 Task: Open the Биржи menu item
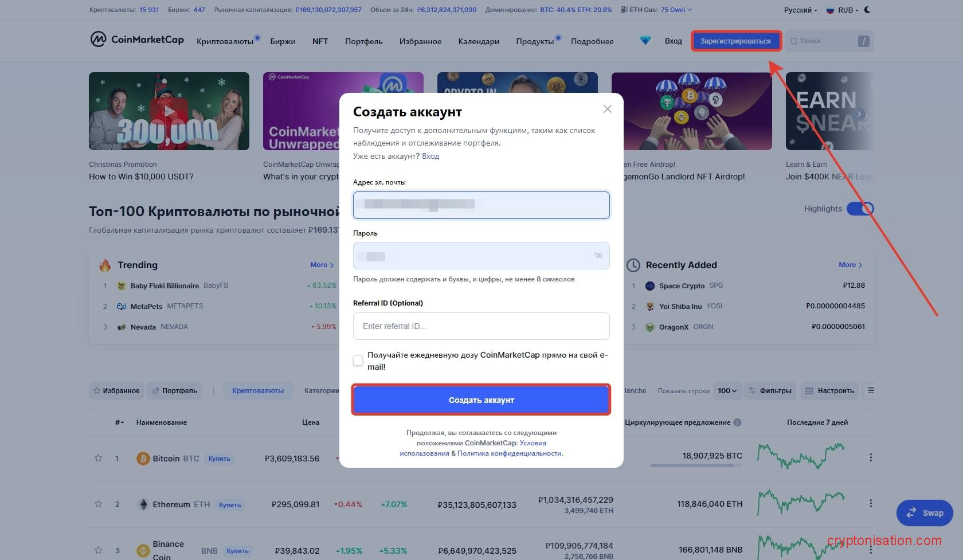283,41
